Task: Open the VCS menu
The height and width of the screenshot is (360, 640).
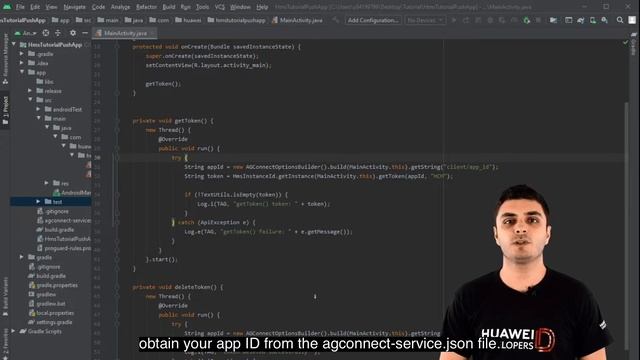Action: click(x=220, y=7)
